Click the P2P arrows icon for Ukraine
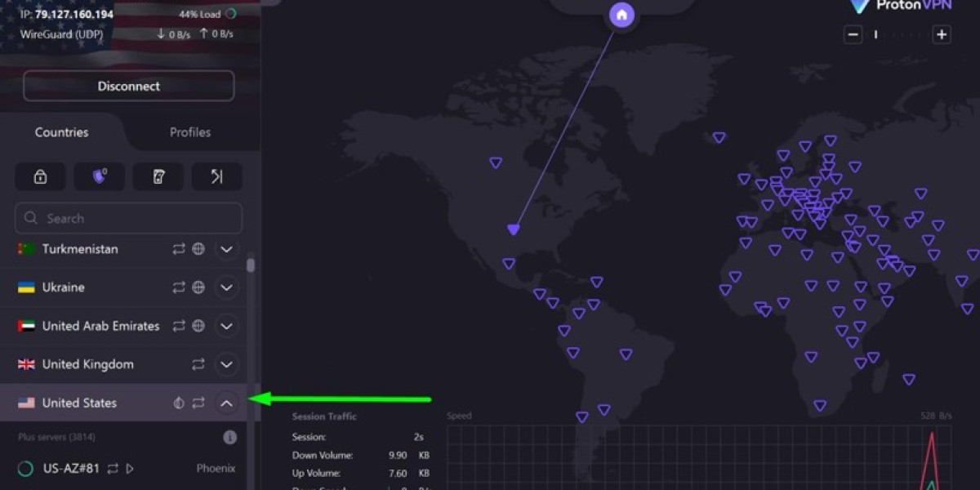Image resolution: width=980 pixels, height=490 pixels. [x=179, y=287]
